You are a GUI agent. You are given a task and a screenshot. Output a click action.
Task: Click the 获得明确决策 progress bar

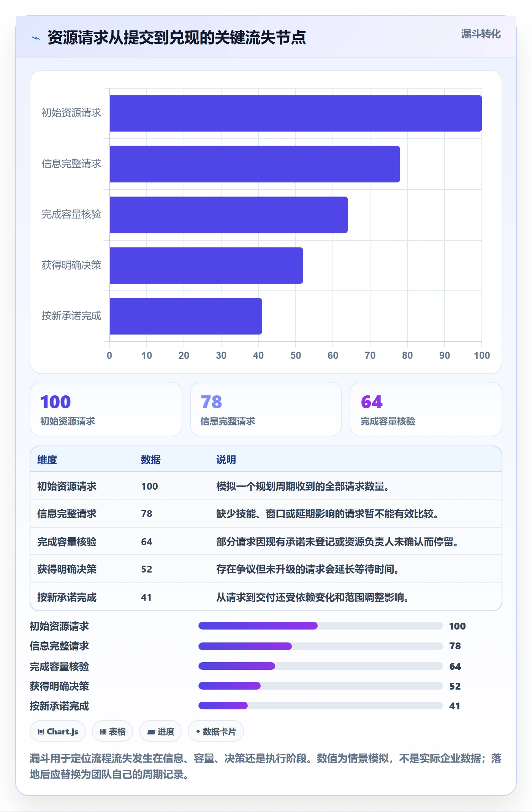point(321,686)
